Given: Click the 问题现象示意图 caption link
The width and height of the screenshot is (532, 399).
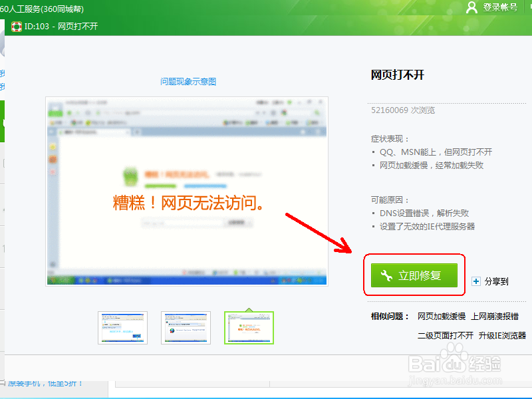Looking at the screenshot, I should pos(186,80).
